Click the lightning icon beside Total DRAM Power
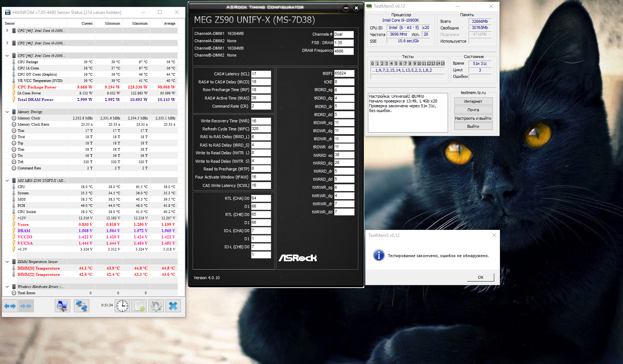 [x=14, y=100]
